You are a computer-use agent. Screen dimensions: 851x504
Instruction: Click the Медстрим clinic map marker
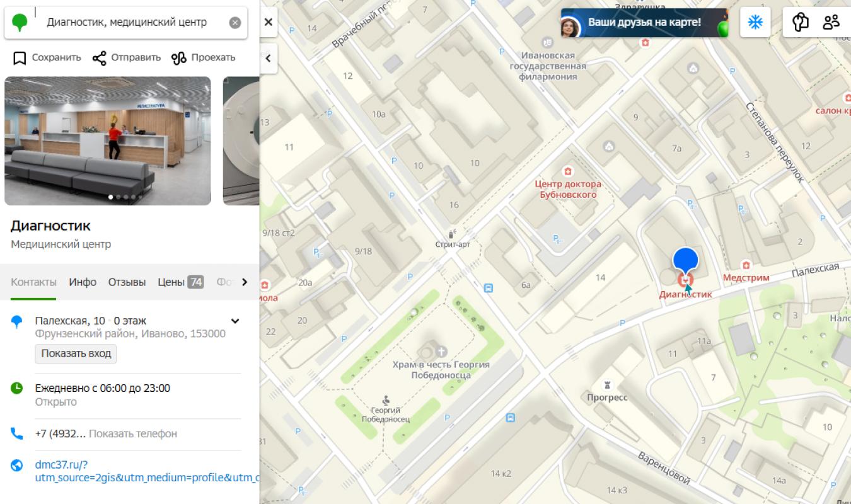746,265
